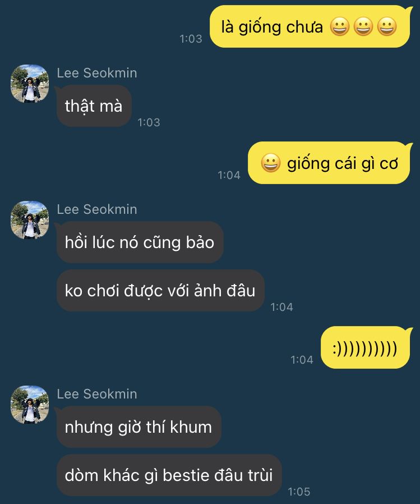Tap 'dòm khác gì bestie đâu trùi' message
The image size is (420, 504).
[x=169, y=475]
